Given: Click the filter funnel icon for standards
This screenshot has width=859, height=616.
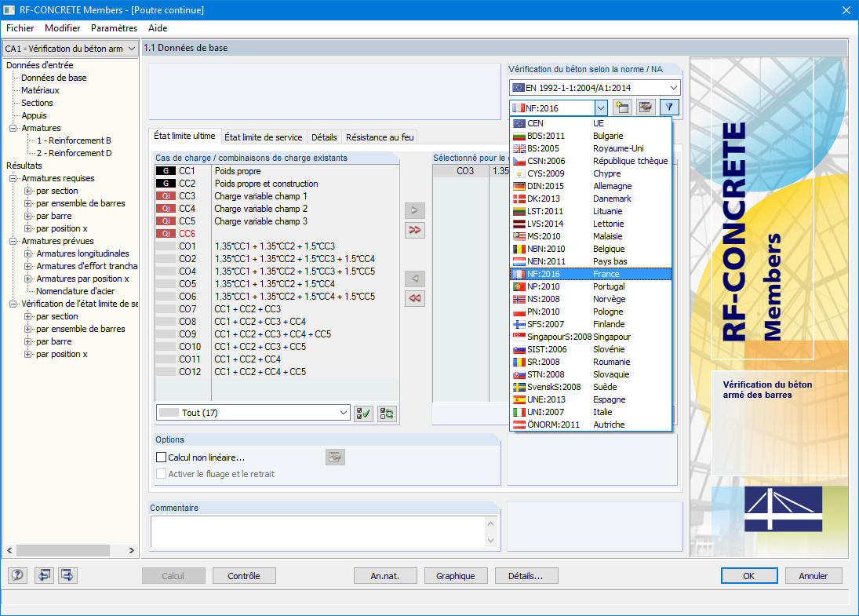Looking at the screenshot, I should (x=669, y=108).
